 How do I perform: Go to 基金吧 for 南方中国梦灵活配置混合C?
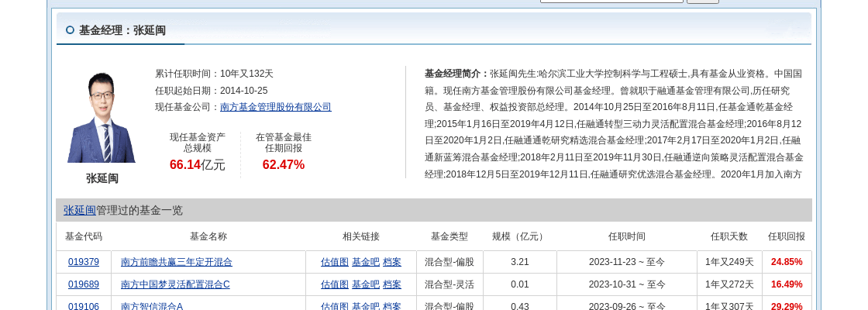click(x=365, y=284)
